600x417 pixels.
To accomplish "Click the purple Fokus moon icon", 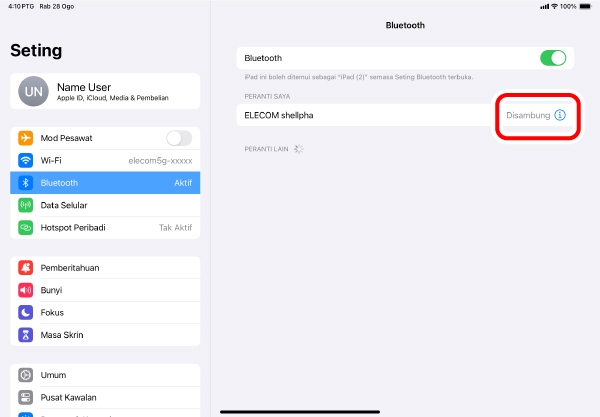I will (x=26, y=313).
